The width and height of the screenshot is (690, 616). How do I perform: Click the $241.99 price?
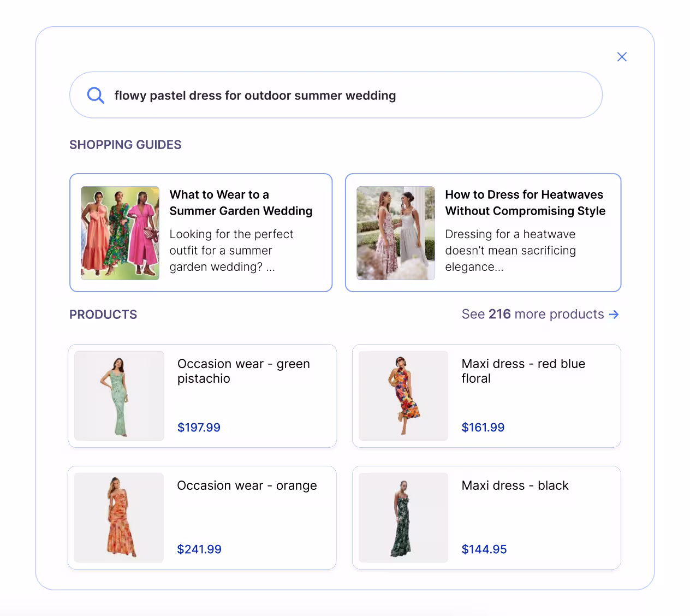click(x=199, y=549)
